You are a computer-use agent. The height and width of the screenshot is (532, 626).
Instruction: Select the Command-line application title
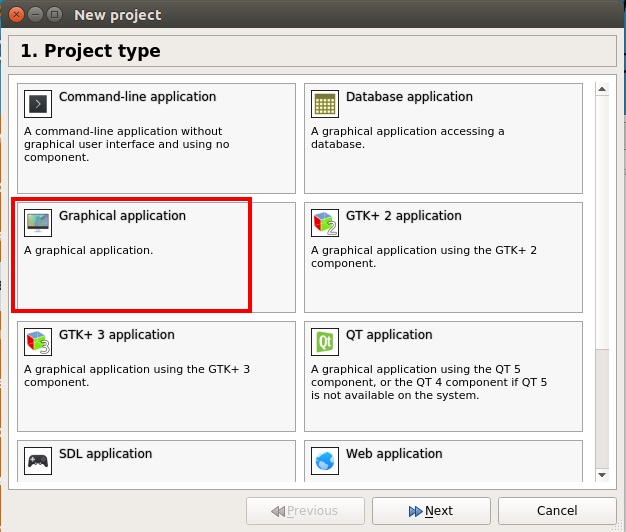pyautogui.click(x=138, y=97)
